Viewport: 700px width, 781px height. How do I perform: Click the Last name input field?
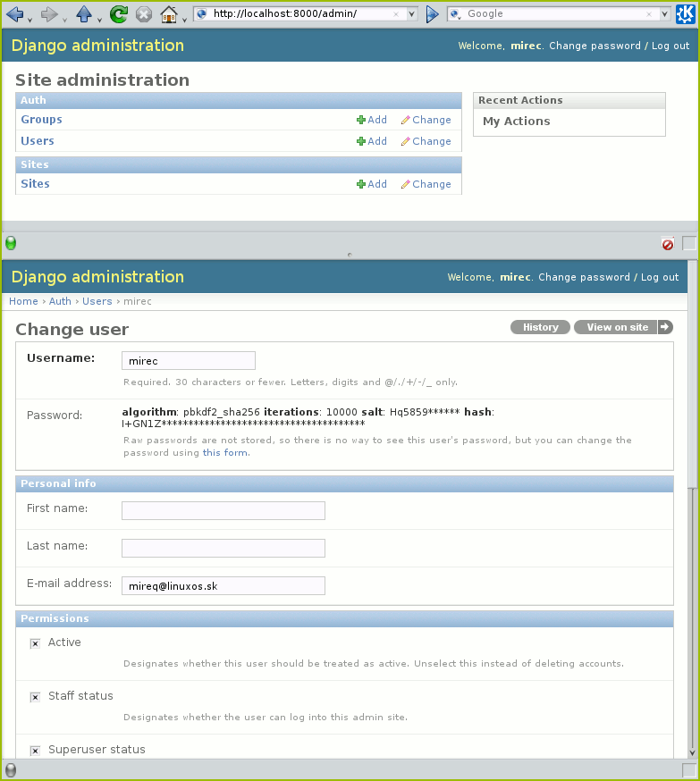[223, 549]
